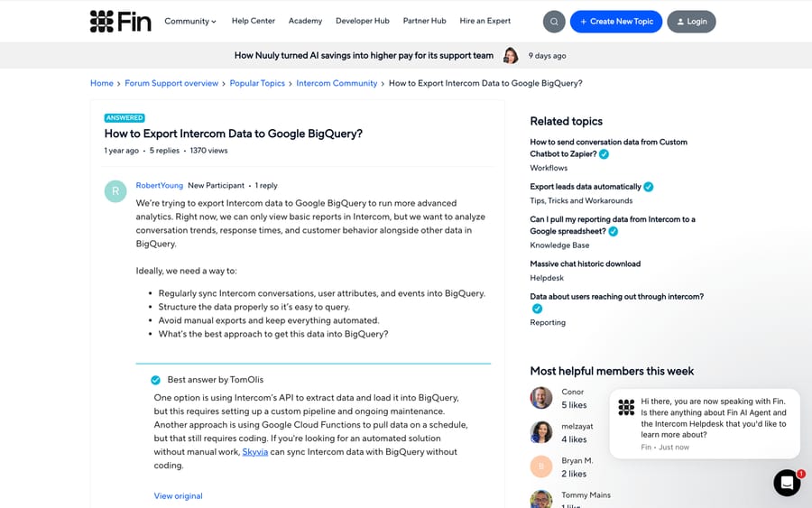
Task: Open Bryan M.'s member name
Action: click(577, 460)
